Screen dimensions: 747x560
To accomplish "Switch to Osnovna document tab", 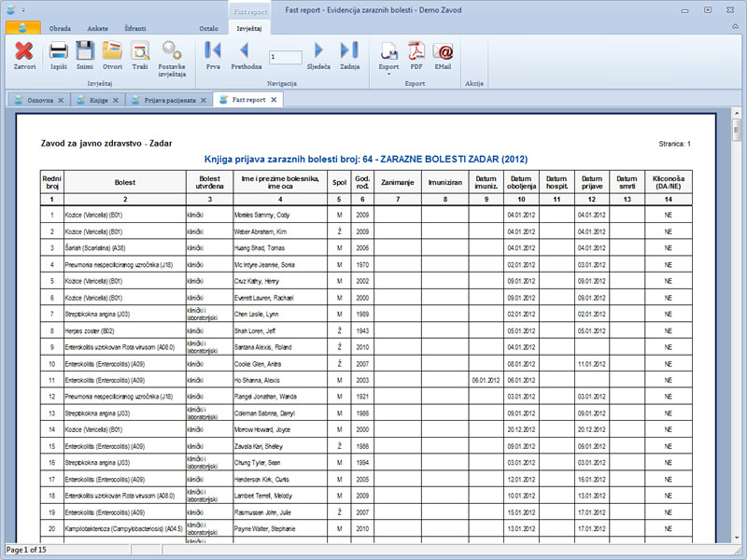I will [40, 100].
